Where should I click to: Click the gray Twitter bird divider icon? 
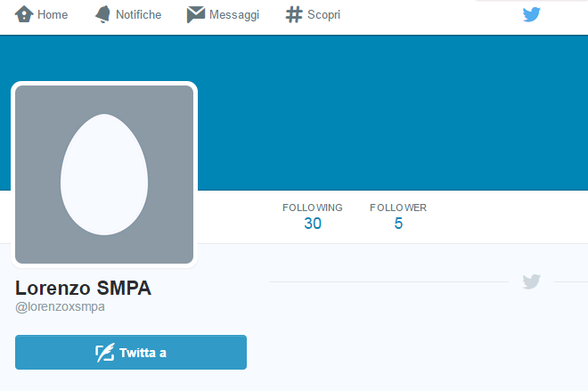(x=532, y=281)
